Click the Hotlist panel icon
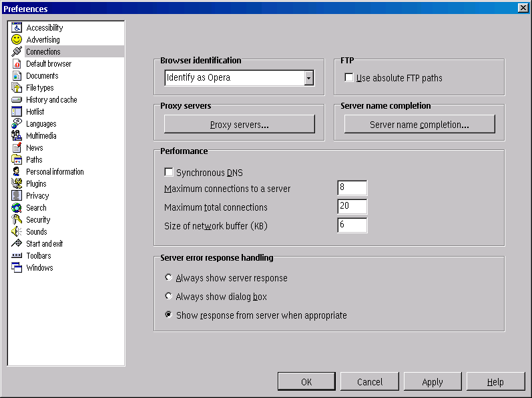Image resolution: width=532 pixels, height=398 pixels. [x=17, y=111]
